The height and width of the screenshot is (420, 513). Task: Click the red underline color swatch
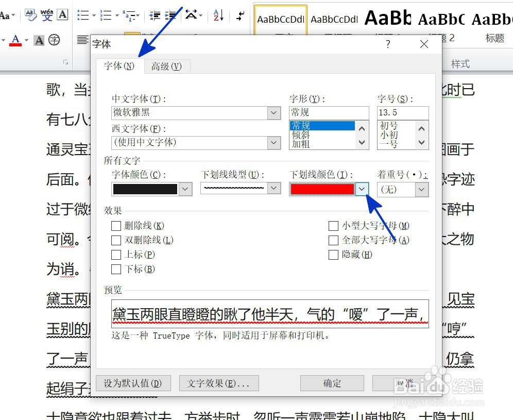click(322, 189)
